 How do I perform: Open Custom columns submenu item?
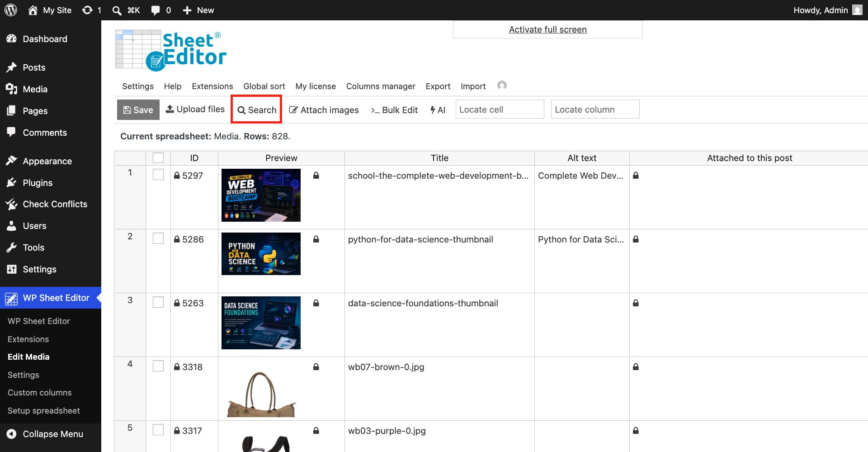point(40,393)
